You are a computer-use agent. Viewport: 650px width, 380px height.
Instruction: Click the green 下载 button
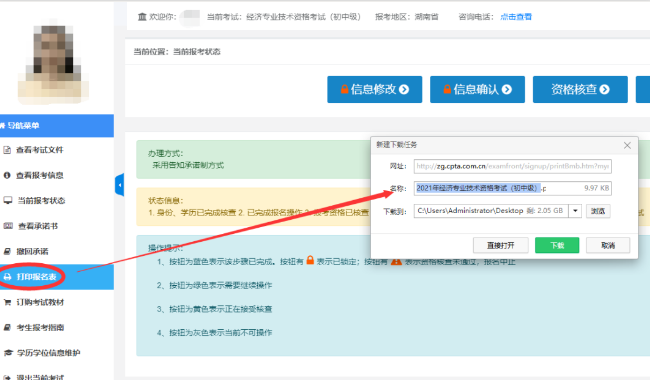(557, 245)
